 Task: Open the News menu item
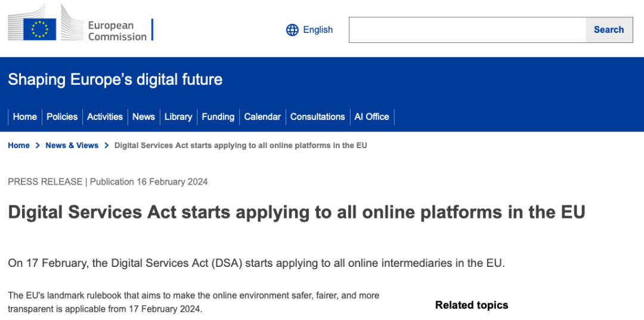click(144, 117)
